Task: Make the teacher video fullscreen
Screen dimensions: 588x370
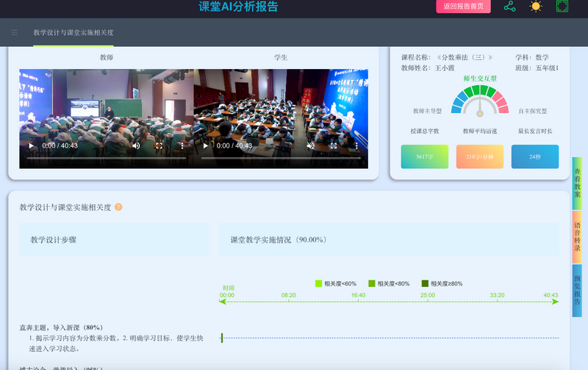Action: (159, 145)
